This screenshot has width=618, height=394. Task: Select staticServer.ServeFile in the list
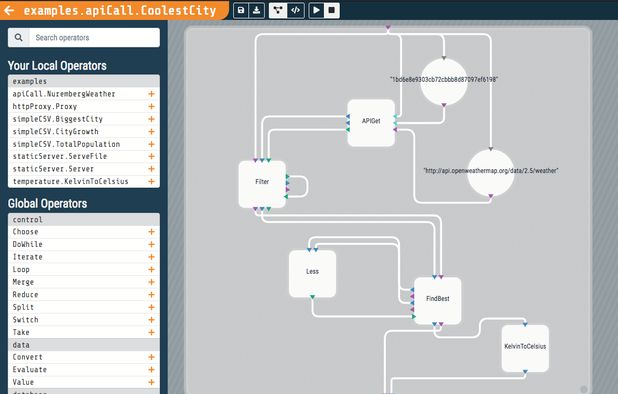pos(84,156)
